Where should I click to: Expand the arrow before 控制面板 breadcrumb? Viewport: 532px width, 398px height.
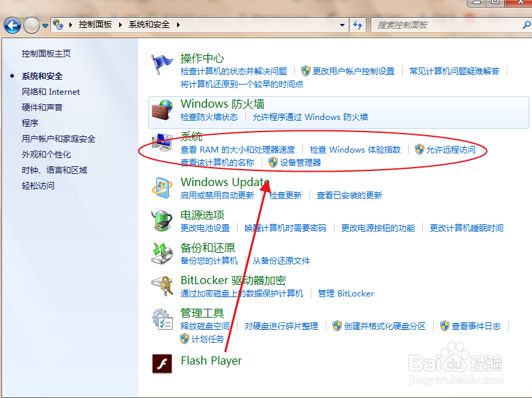point(71,25)
